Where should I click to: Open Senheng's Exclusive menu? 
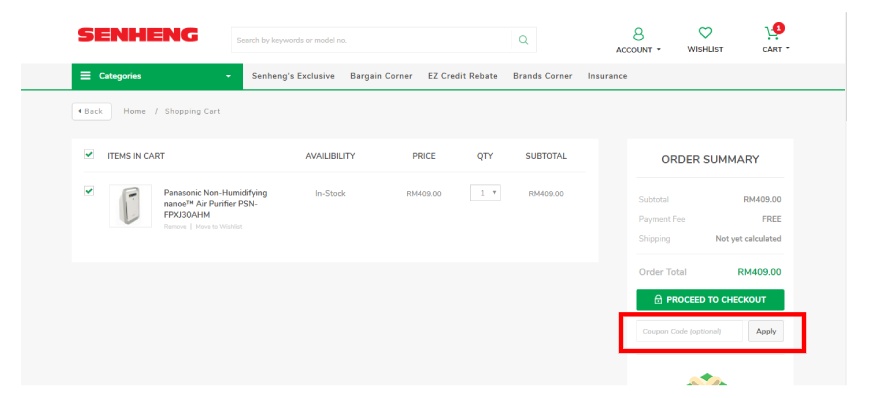(293, 76)
